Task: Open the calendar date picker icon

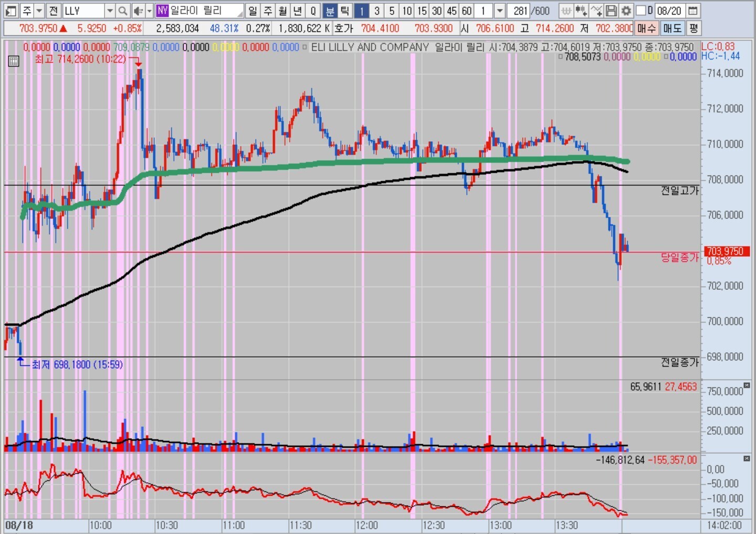Action: click(693, 11)
